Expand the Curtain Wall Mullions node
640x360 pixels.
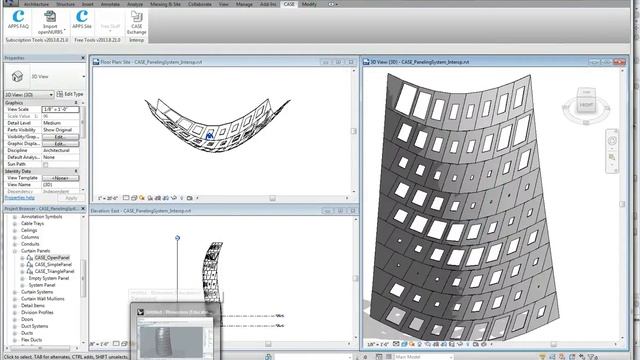(15, 299)
